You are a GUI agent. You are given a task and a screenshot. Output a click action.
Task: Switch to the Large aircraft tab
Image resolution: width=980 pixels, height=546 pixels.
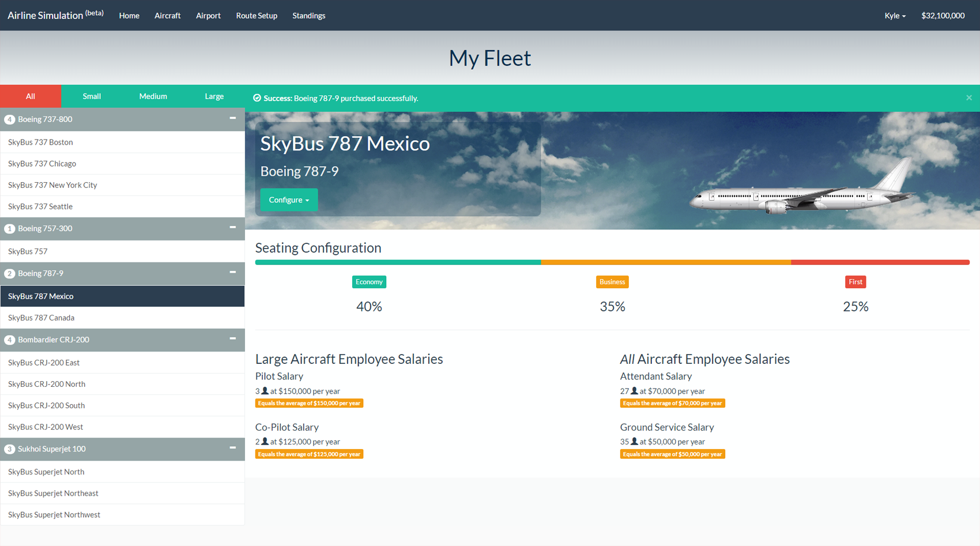click(x=214, y=96)
